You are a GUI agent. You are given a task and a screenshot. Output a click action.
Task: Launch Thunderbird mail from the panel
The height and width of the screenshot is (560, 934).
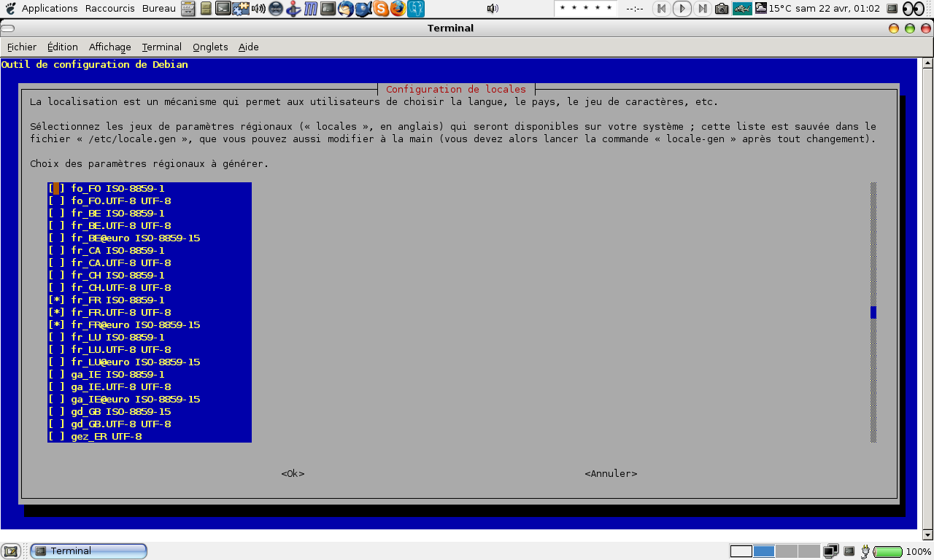(x=346, y=9)
